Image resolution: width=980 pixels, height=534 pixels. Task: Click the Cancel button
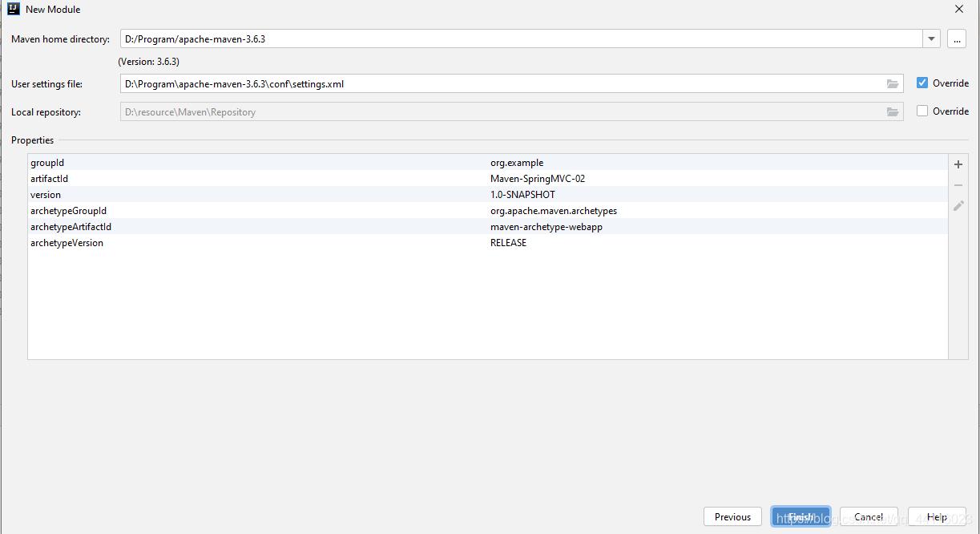(x=868, y=517)
